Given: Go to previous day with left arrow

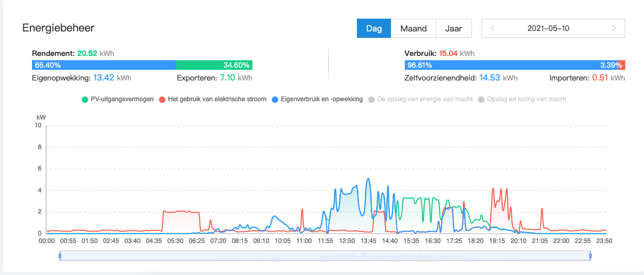Looking at the screenshot, I should [492, 28].
